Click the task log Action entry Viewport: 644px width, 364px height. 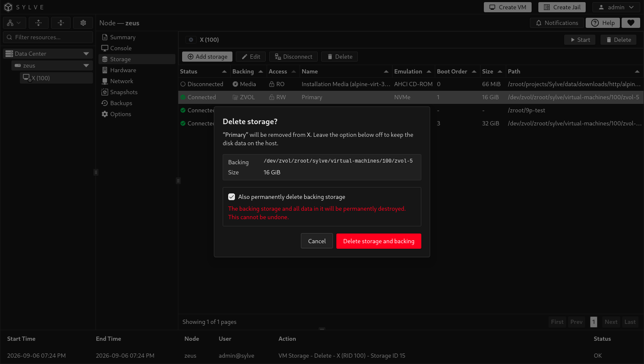341,356
